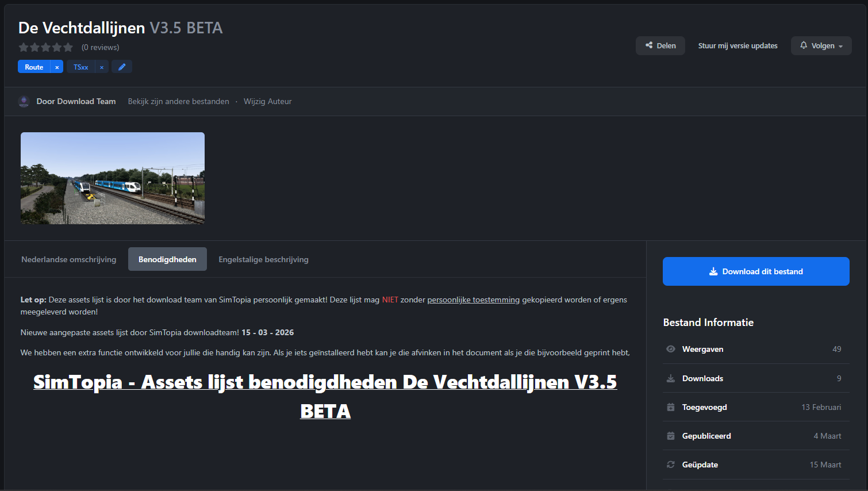Click the star rating icons
This screenshot has height=491, width=868.
(46, 47)
